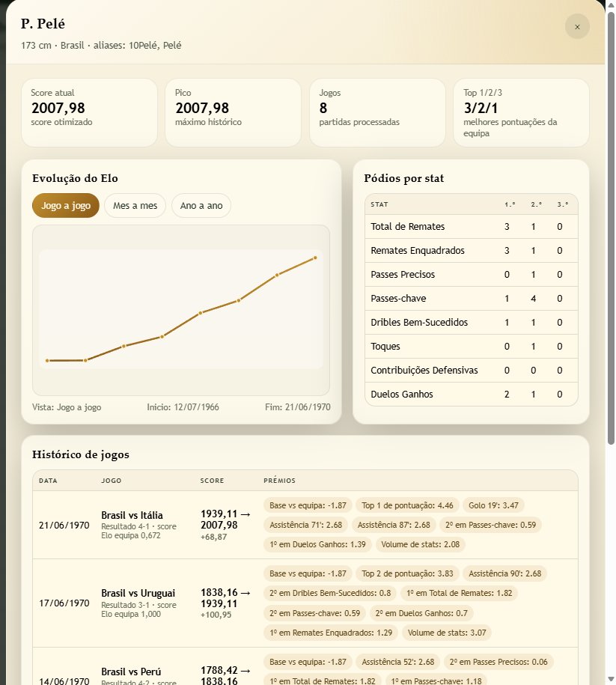Click the 'Top 2 de pontuação: 3.83' badge
Screen dimensions: 616x685
click(407, 573)
